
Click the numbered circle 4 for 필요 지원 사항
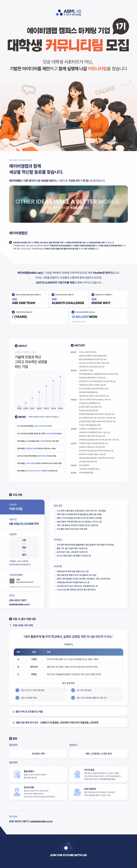tap(73, 698)
